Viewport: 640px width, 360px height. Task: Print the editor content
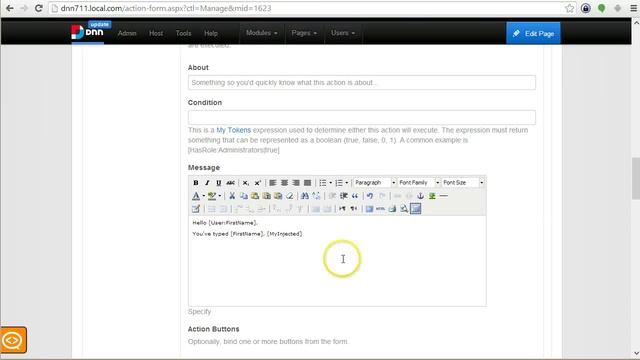[x=392, y=209]
